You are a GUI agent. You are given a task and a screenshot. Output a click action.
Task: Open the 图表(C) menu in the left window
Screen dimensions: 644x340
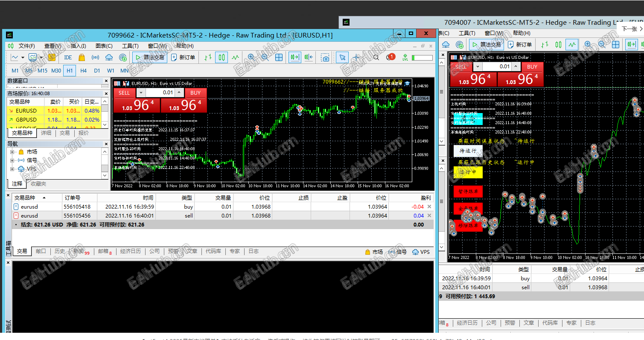104,46
